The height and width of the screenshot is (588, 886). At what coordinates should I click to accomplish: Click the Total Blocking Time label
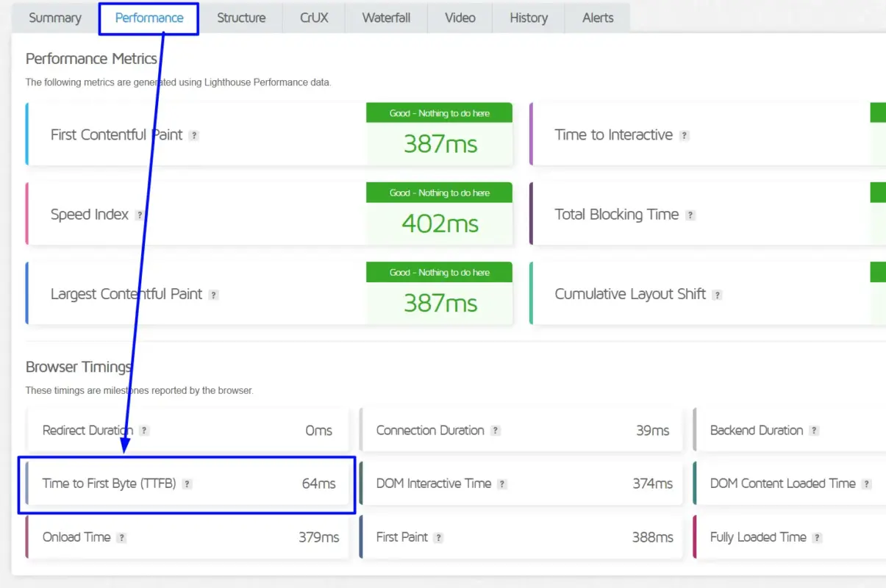coord(617,215)
